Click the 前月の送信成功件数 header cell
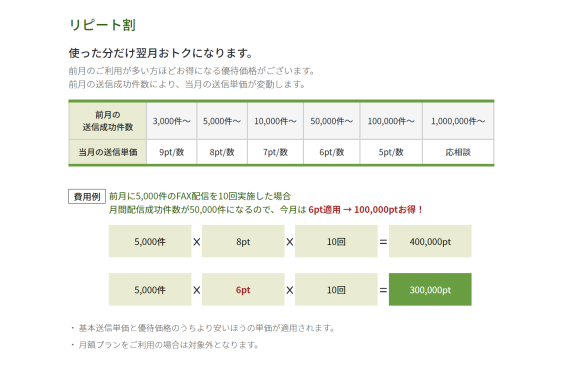The height and width of the screenshot is (370, 580). click(108, 121)
